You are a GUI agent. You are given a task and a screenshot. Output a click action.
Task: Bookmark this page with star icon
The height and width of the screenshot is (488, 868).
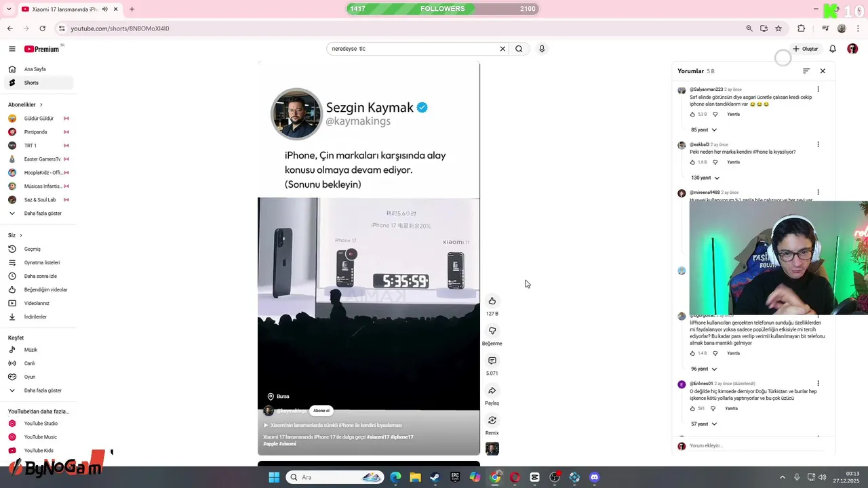(x=778, y=28)
